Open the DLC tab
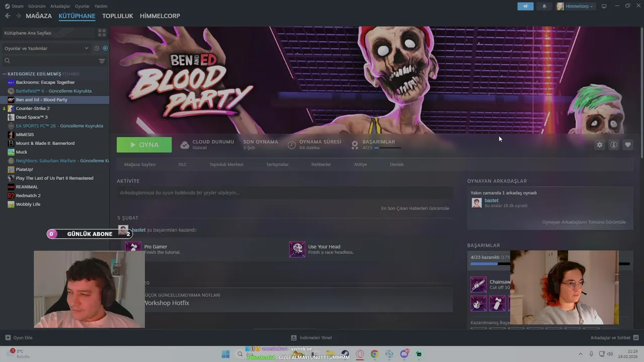The height and width of the screenshot is (362, 644). pos(183,164)
